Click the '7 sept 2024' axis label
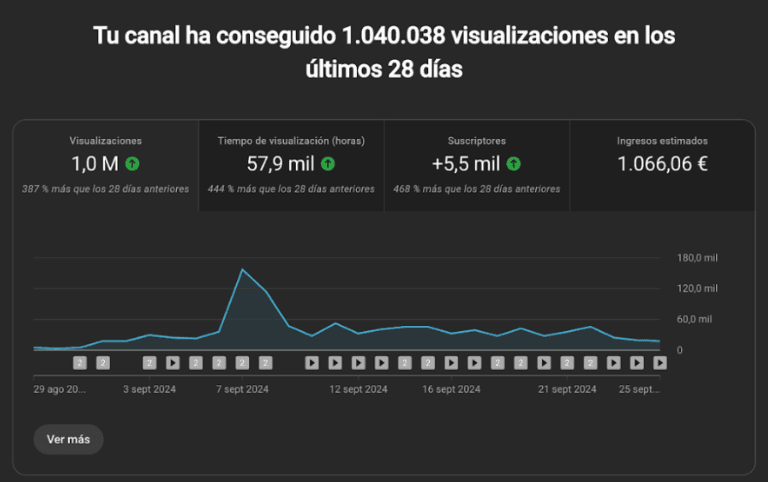768x482 pixels. pyautogui.click(x=242, y=389)
